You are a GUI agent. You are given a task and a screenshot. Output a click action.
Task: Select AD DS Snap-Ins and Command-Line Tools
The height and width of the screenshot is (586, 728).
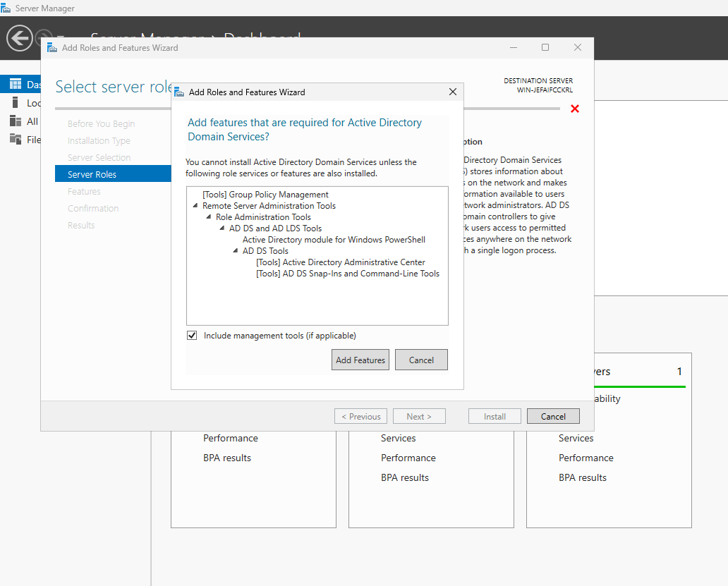348,274
